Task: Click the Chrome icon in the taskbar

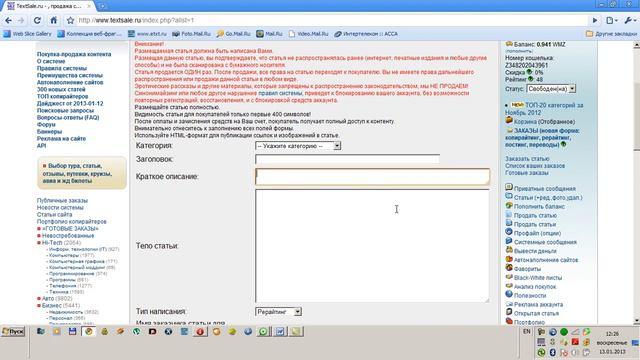Action: [89, 331]
